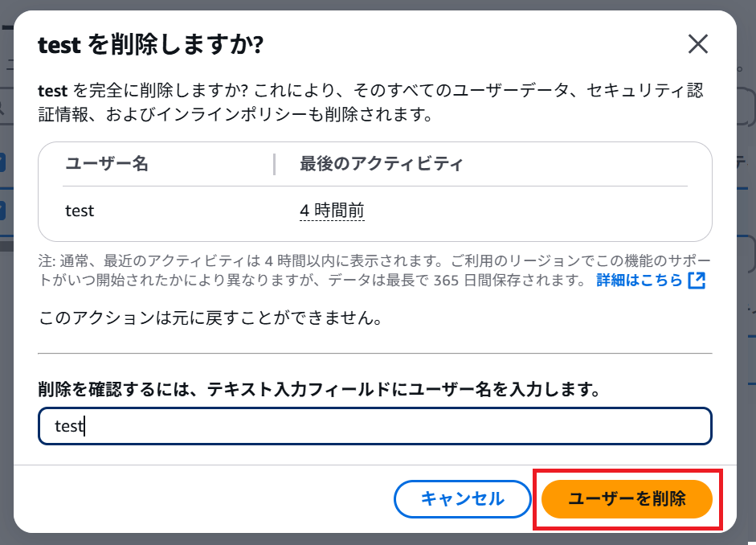The width and height of the screenshot is (756, 545).
Task: Click the dialog title test を削除しますか?
Action: pos(151,45)
